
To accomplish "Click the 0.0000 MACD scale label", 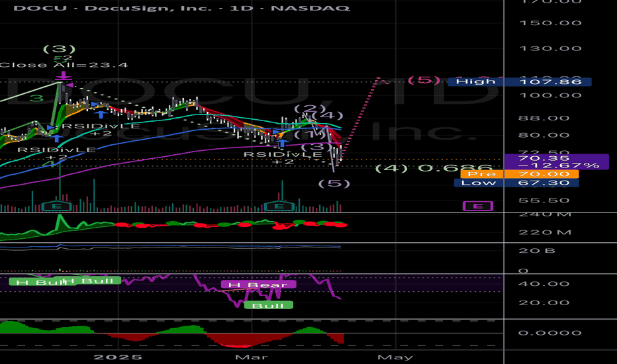I will coord(549,333).
